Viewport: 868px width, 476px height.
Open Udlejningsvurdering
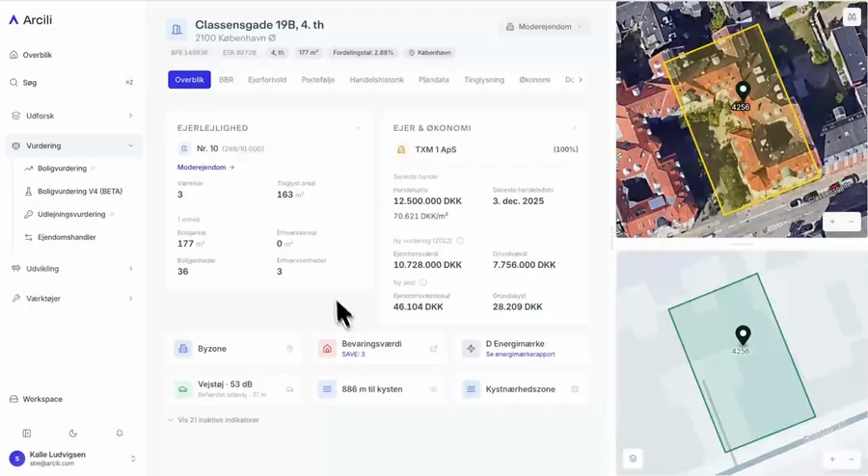point(71,214)
